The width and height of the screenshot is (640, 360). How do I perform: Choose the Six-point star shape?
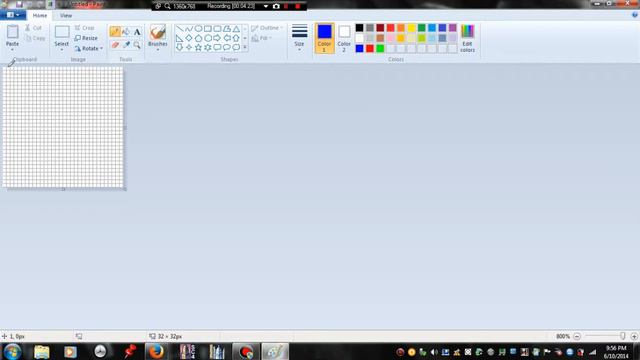208,47
